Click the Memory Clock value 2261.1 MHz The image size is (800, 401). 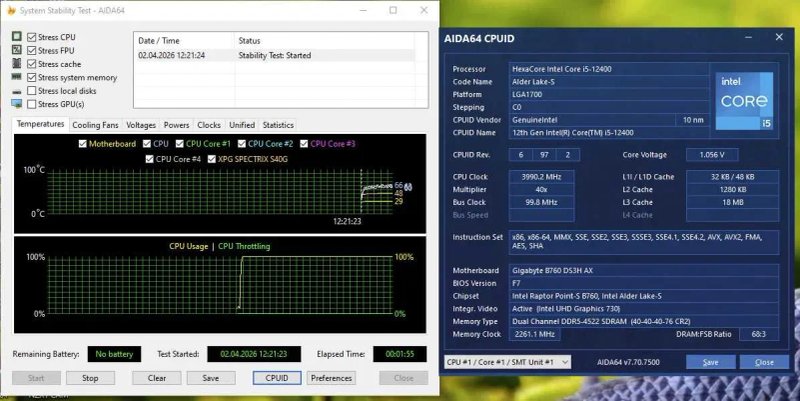(534, 334)
